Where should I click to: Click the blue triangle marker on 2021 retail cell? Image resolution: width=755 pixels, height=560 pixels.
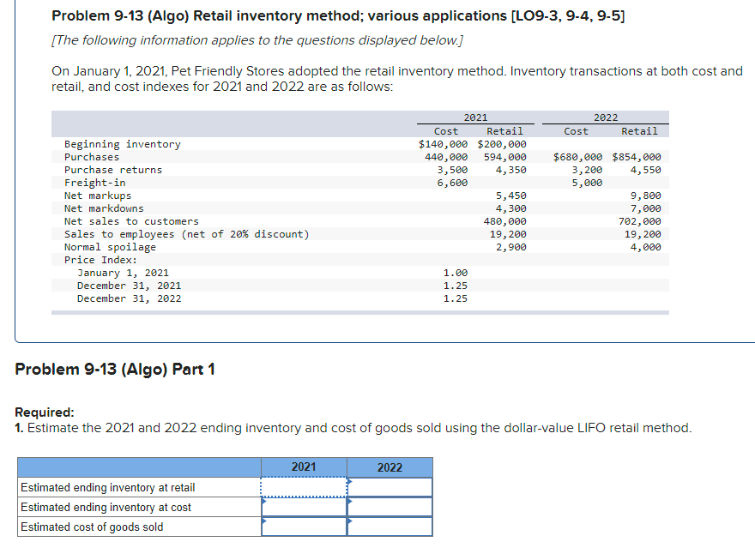point(263,482)
